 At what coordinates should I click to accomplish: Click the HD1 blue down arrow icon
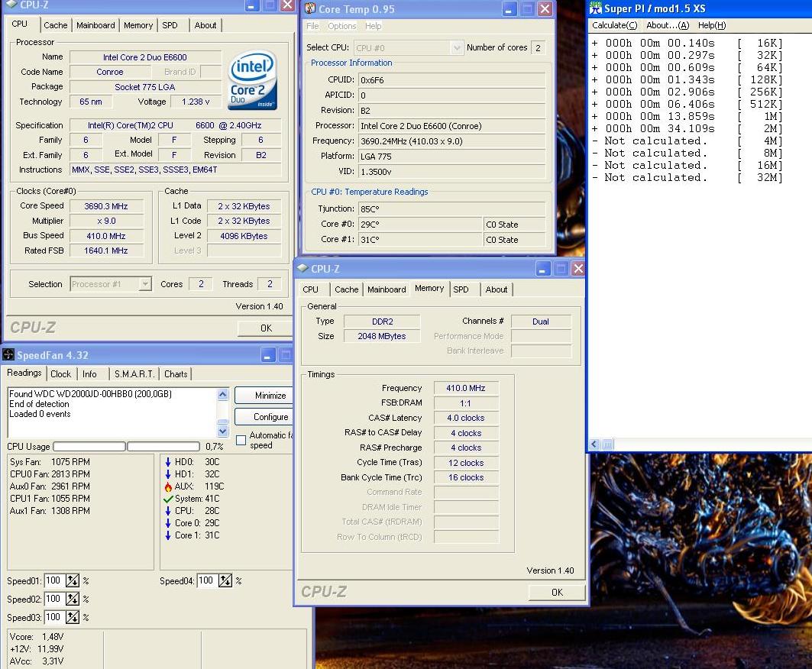tap(168, 474)
